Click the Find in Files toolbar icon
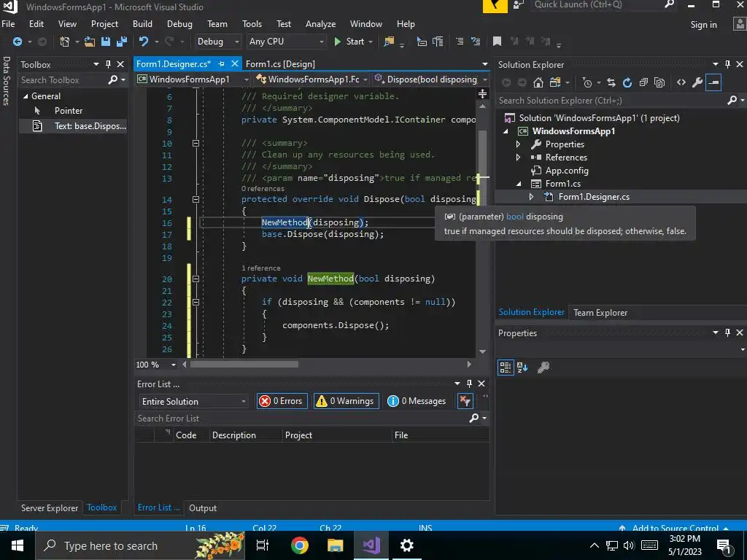This screenshot has height=560, width=747. [x=390, y=42]
